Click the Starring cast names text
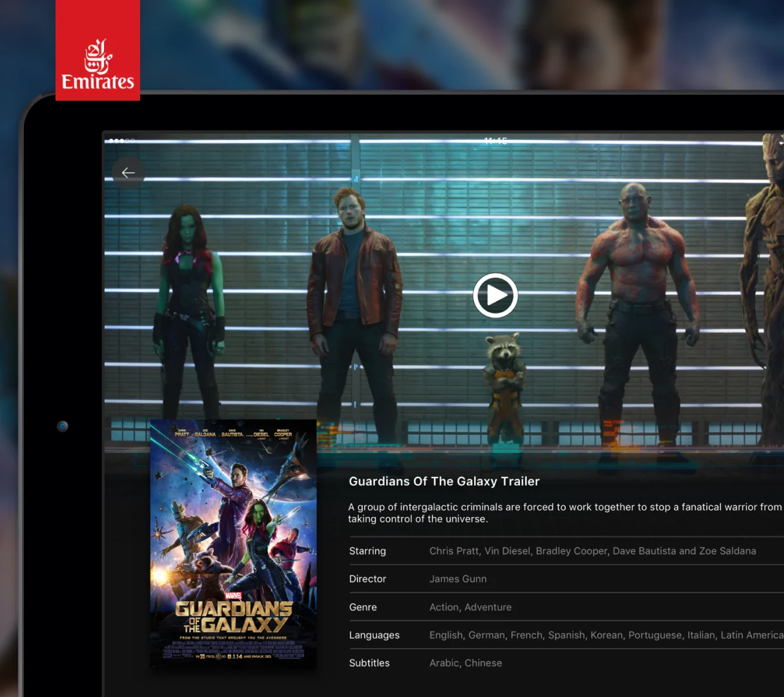The width and height of the screenshot is (784, 697). [x=592, y=551]
